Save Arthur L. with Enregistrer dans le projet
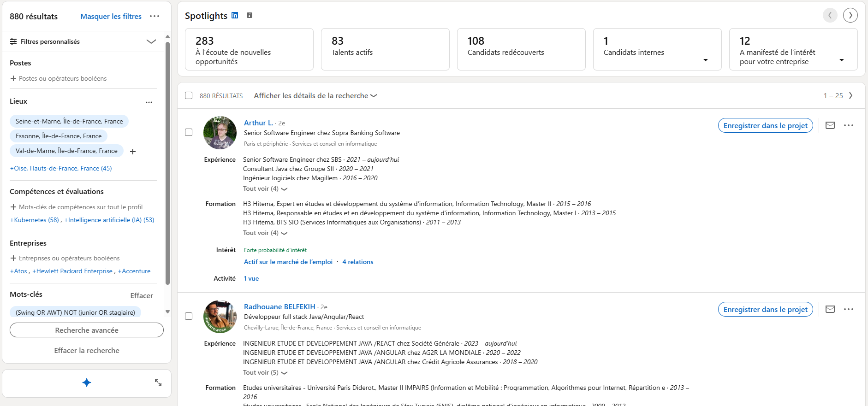This screenshot has height=406, width=868. [x=766, y=125]
